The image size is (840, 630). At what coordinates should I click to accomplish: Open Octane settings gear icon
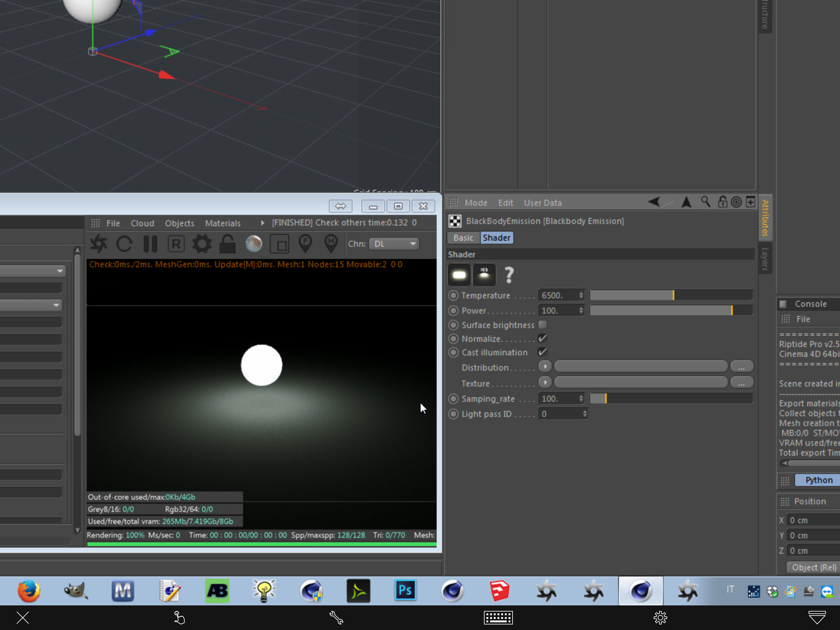tap(202, 244)
